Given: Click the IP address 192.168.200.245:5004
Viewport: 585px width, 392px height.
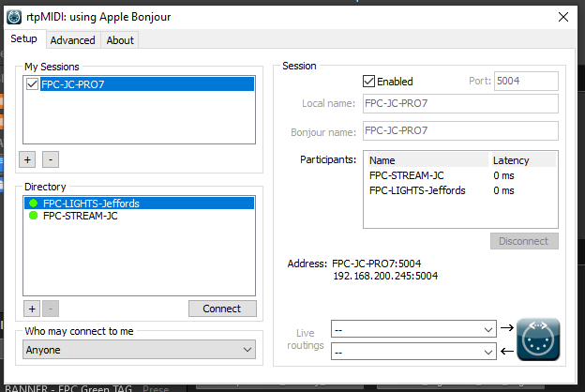Looking at the screenshot, I should 385,276.
